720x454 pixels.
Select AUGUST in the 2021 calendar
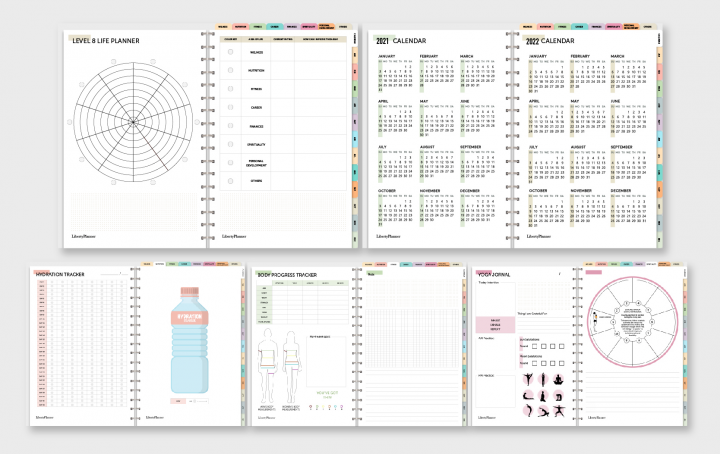click(x=427, y=147)
